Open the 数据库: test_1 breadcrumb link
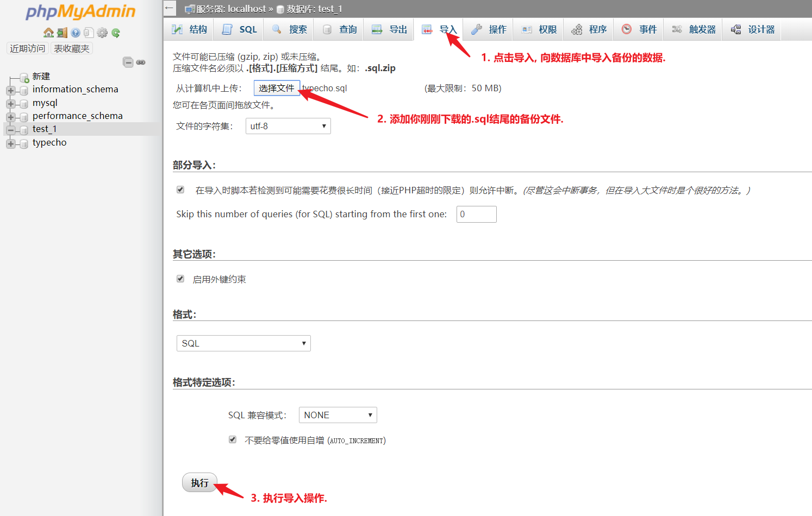This screenshot has height=516, width=812. tap(314, 9)
